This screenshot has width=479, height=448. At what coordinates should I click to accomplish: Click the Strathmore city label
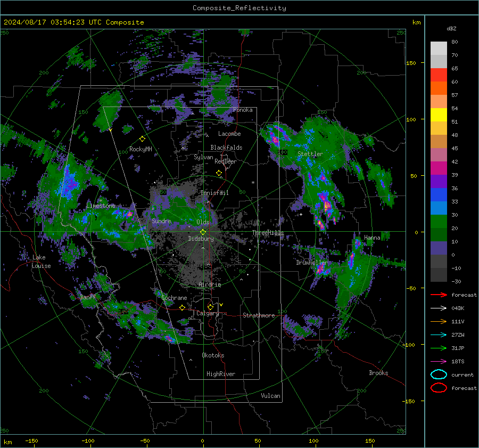pyautogui.click(x=259, y=315)
